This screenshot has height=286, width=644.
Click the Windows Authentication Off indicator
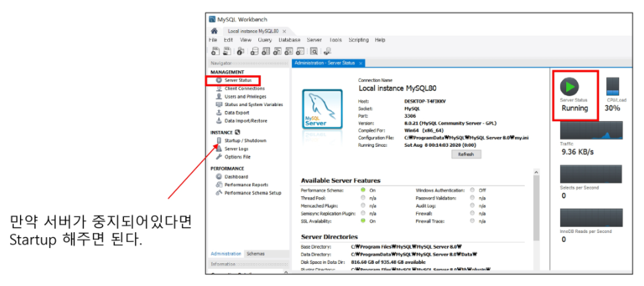point(472,190)
